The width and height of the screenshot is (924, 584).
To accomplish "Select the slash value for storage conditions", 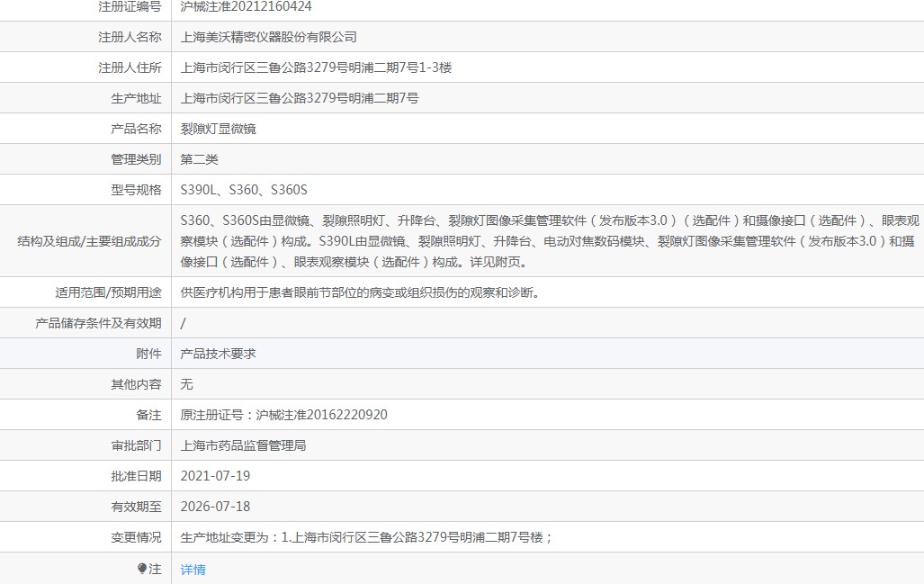I will (183, 323).
